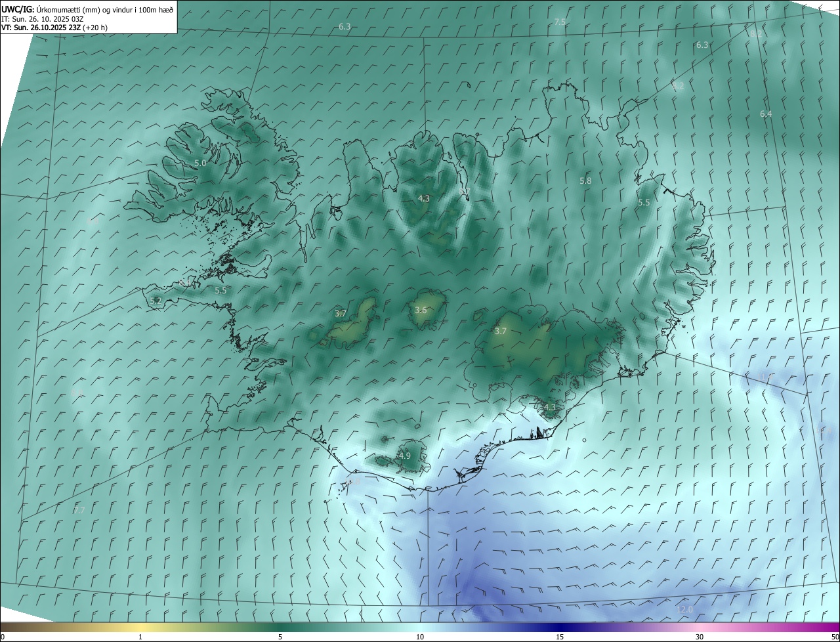Click the color scale tick label 5

tap(280, 637)
